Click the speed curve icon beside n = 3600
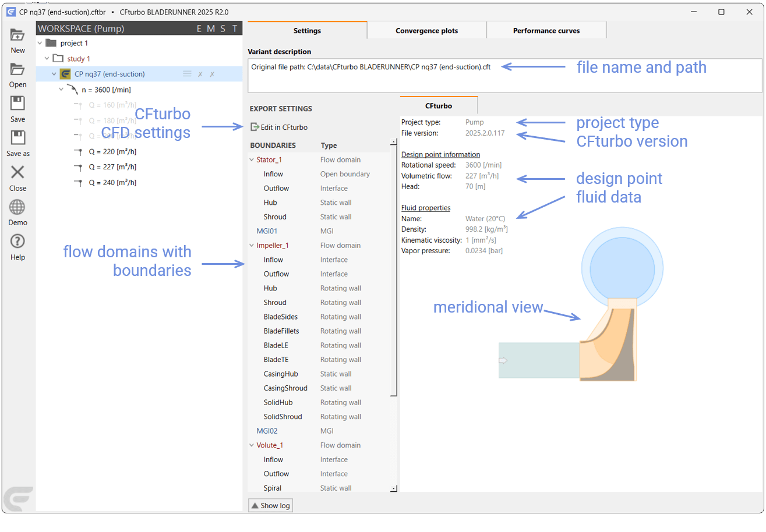 click(72, 89)
